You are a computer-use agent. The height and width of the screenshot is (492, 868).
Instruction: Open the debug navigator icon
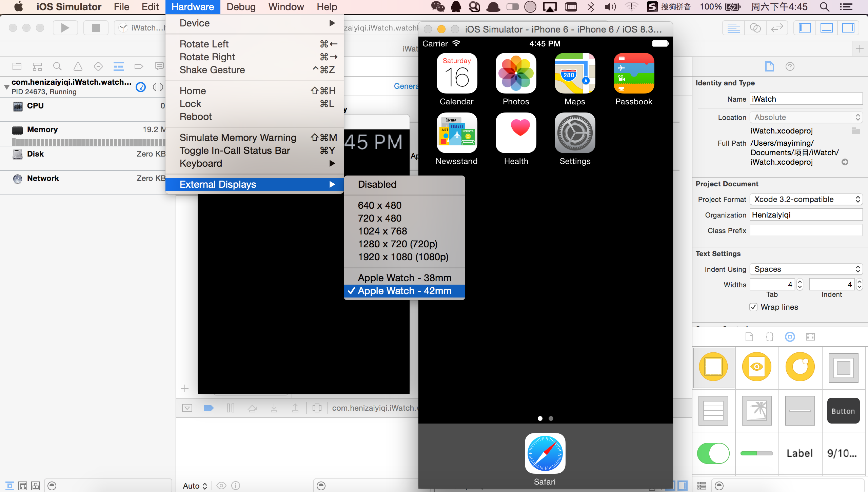[118, 66]
